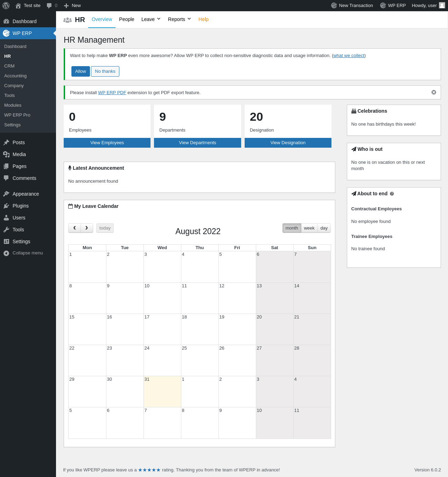Click the Appearance paintbrush icon
Screen dimensions: 448x477
click(6, 194)
